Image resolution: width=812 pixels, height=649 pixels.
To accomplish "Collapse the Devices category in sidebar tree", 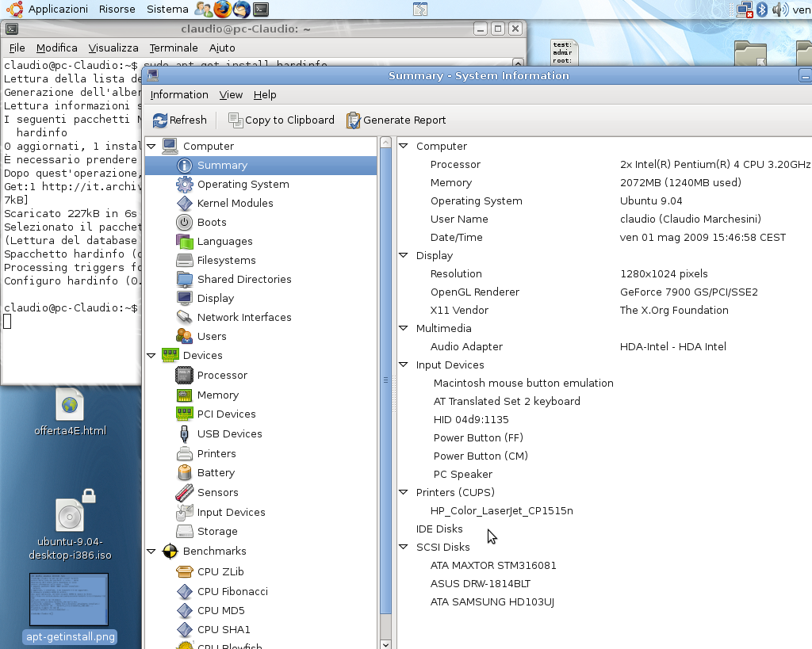I will [151, 356].
